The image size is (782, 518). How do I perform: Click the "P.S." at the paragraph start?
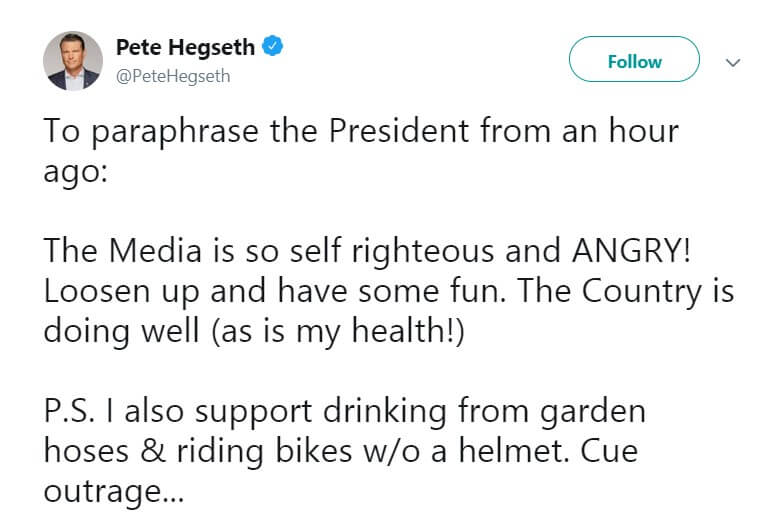pyautogui.click(x=71, y=410)
